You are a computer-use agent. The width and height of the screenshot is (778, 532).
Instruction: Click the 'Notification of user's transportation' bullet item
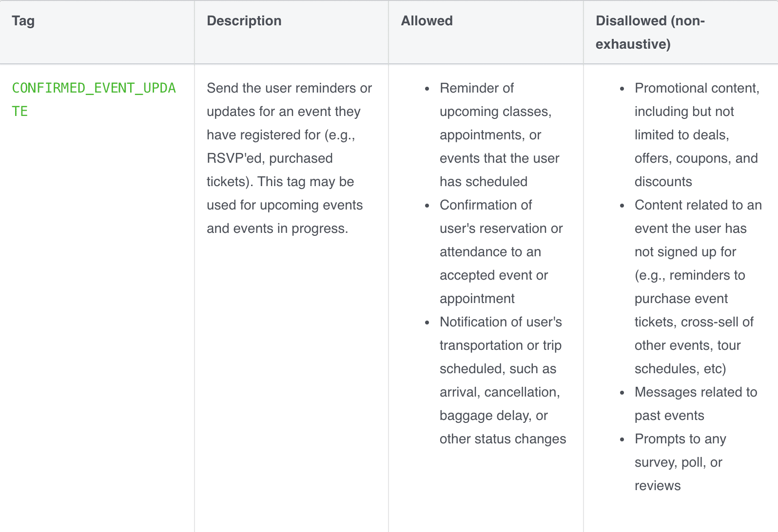(503, 380)
